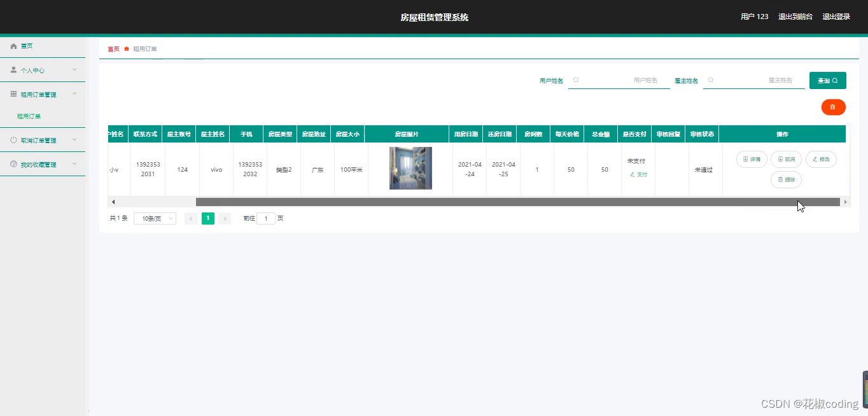Click the vivo landlord name cell
868x416 pixels.
pos(216,169)
